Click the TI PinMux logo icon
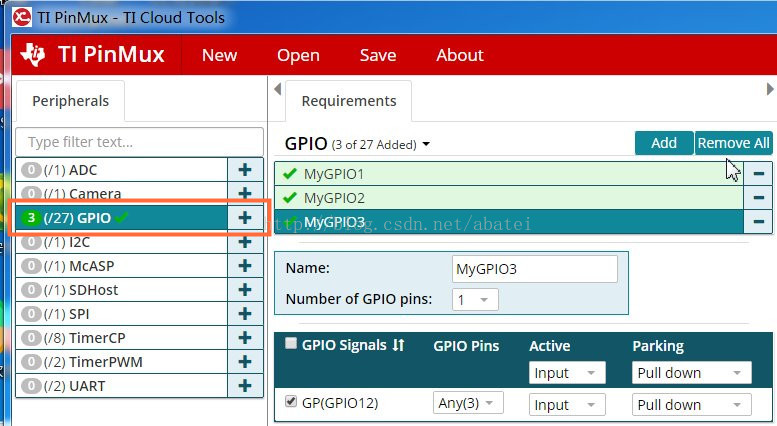 coord(33,54)
